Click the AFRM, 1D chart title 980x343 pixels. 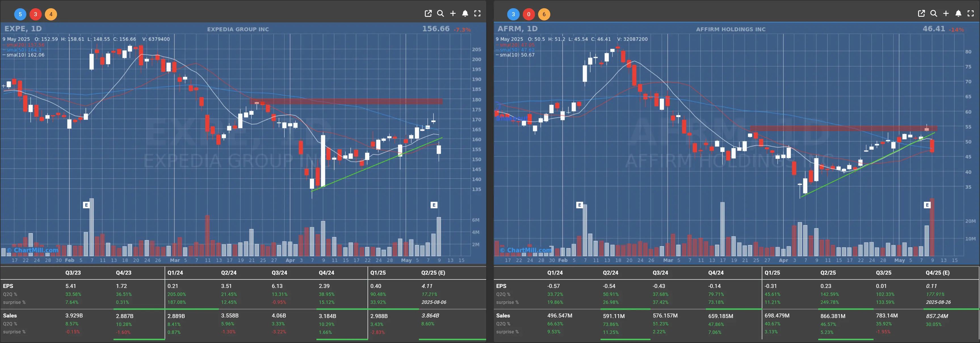(x=517, y=29)
